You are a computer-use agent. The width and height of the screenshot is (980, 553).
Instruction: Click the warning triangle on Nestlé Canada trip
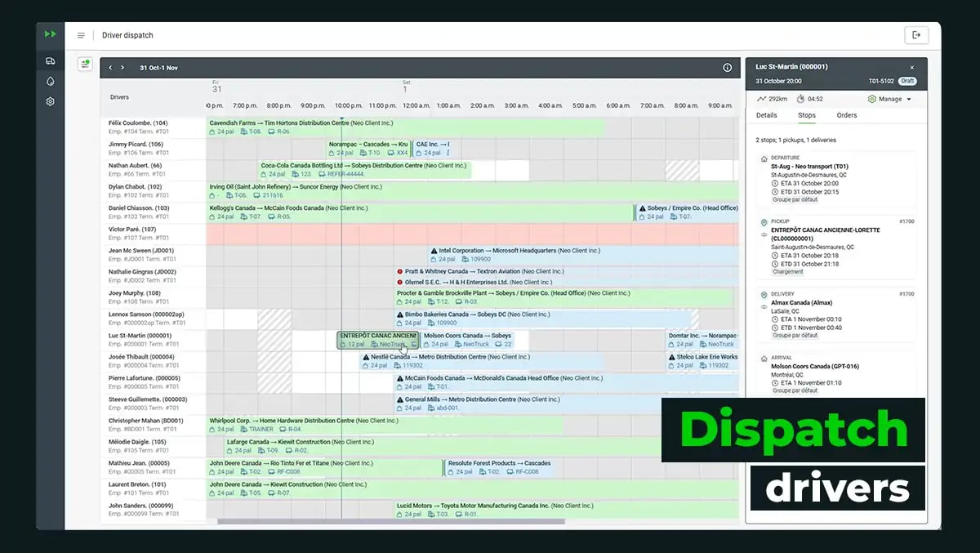(x=366, y=357)
